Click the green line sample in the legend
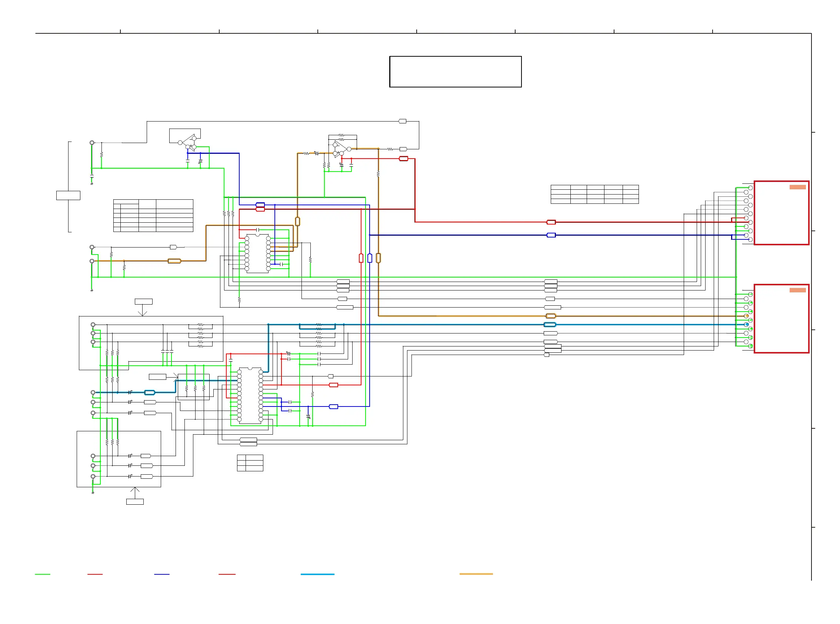 pos(42,574)
